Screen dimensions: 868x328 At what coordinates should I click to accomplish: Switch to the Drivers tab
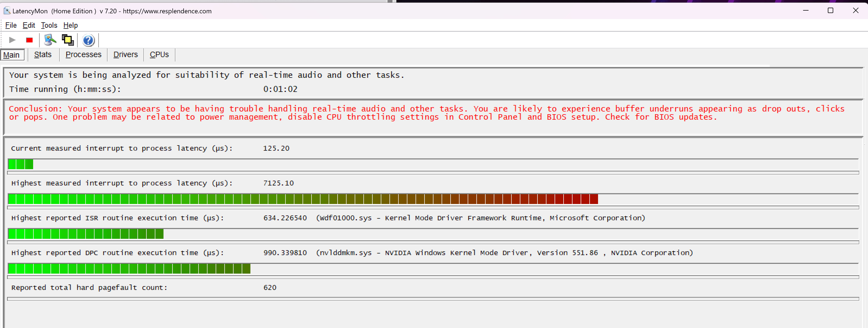(x=125, y=55)
